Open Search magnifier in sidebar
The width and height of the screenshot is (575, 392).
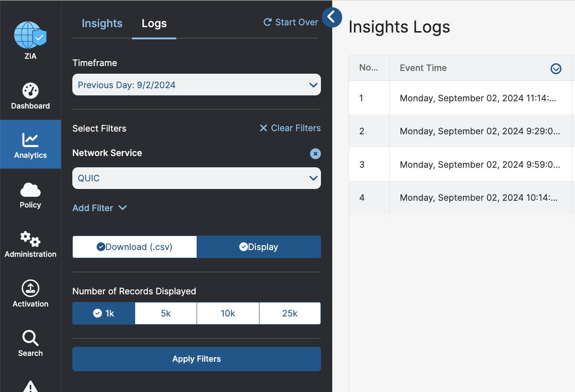pyautogui.click(x=30, y=343)
